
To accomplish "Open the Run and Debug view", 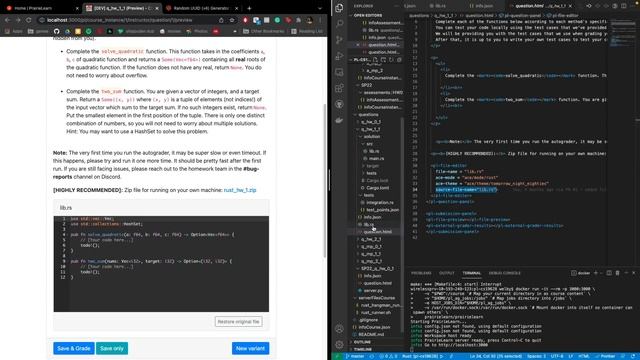I will tap(339, 56).
